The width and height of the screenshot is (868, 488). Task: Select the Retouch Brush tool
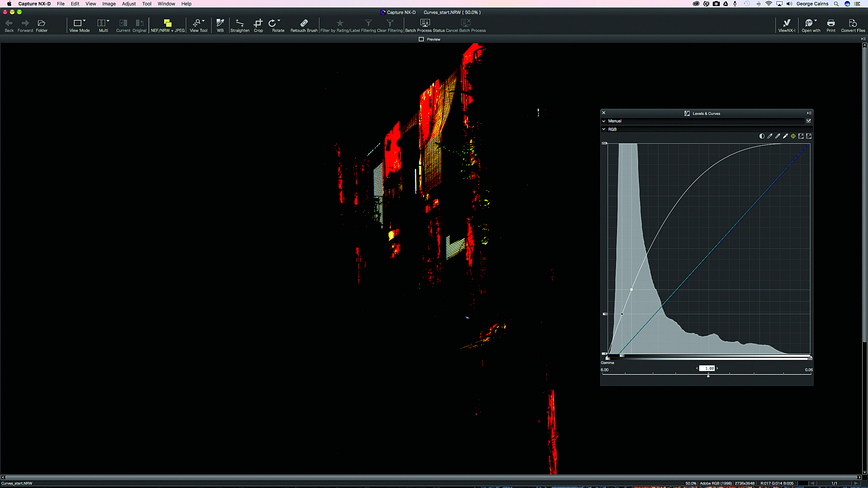point(304,25)
